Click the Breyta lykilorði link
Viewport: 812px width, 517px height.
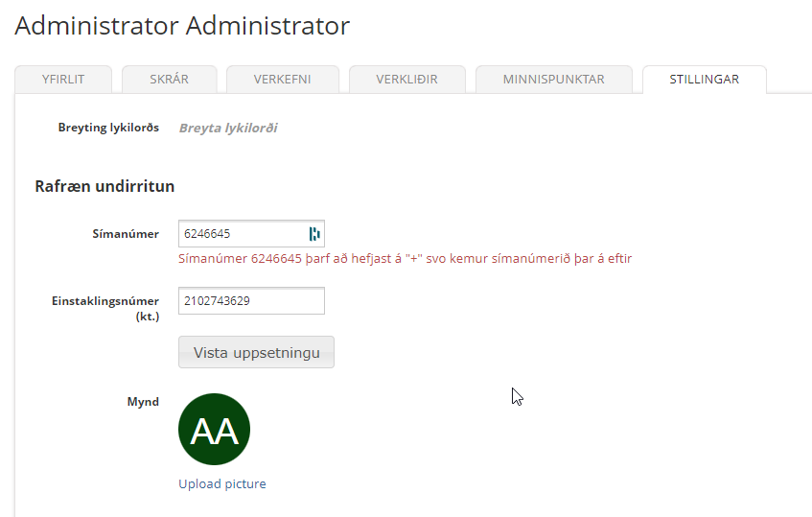[228, 128]
